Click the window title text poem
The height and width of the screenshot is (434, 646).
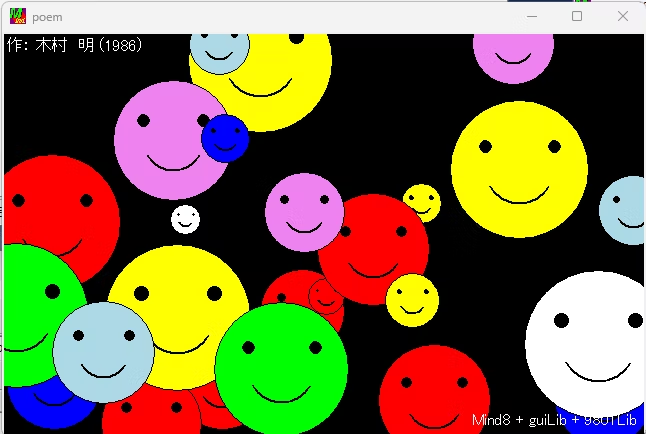pyautogui.click(x=47, y=17)
